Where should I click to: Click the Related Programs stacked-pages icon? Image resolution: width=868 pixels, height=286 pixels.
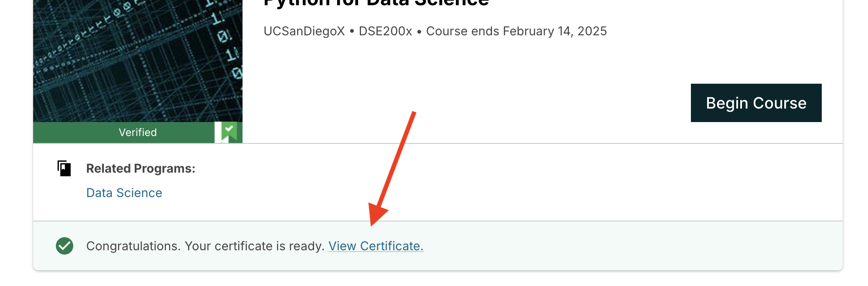tap(64, 168)
